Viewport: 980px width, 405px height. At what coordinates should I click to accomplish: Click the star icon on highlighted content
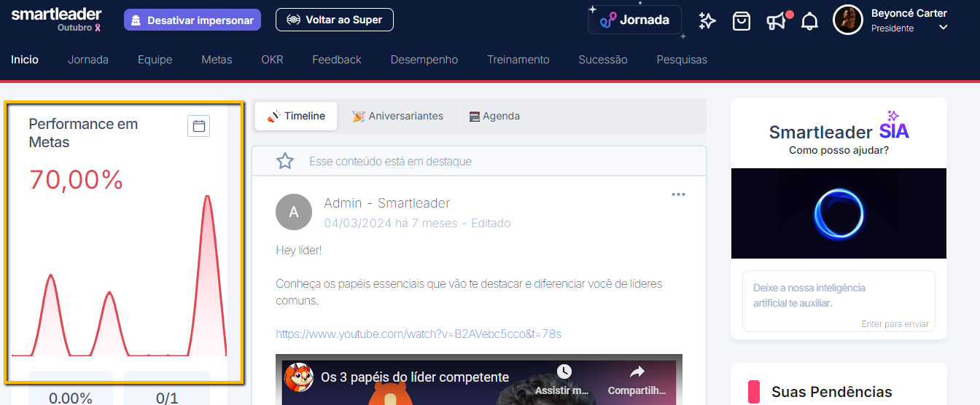point(285,161)
